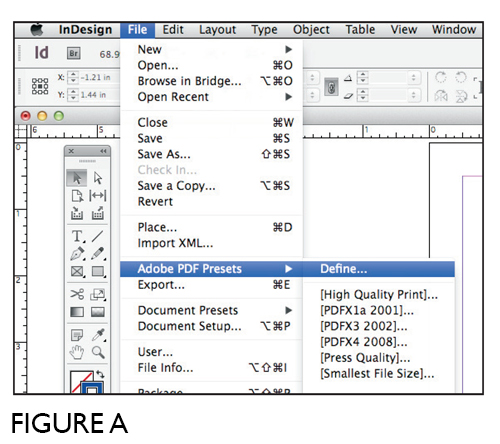Choose the [PDFX1a 2001] preset
500x444 pixels.
(x=379, y=311)
